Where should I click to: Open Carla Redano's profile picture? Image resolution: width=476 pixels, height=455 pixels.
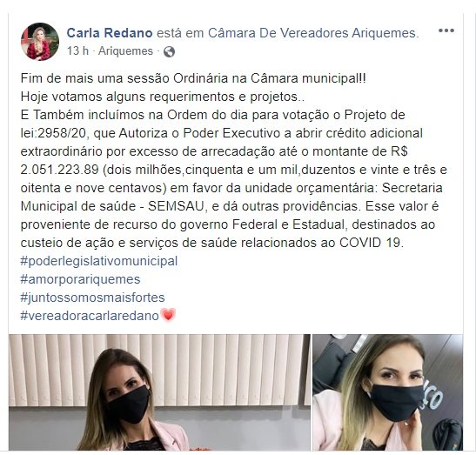point(40,42)
